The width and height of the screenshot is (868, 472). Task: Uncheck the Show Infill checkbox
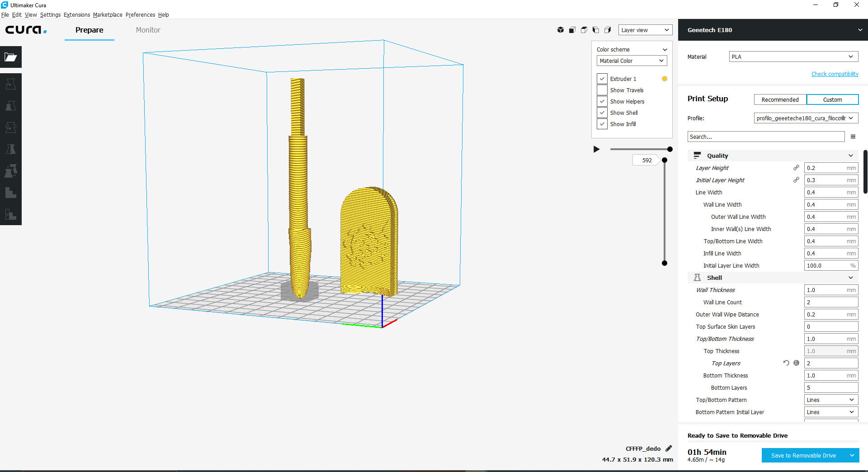(602, 124)
